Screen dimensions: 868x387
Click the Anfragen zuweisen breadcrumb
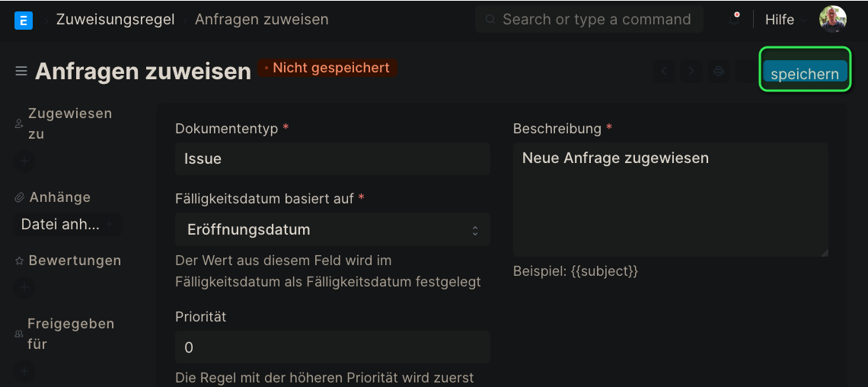click(x=261, y=19)
